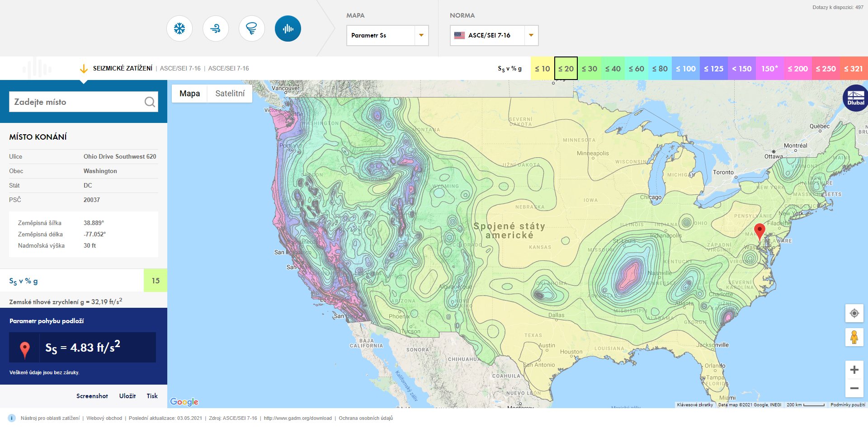Click the Screenshot button
Image resolution: width=868 pixels, height=428 pixels.
(x=92, y=396)
